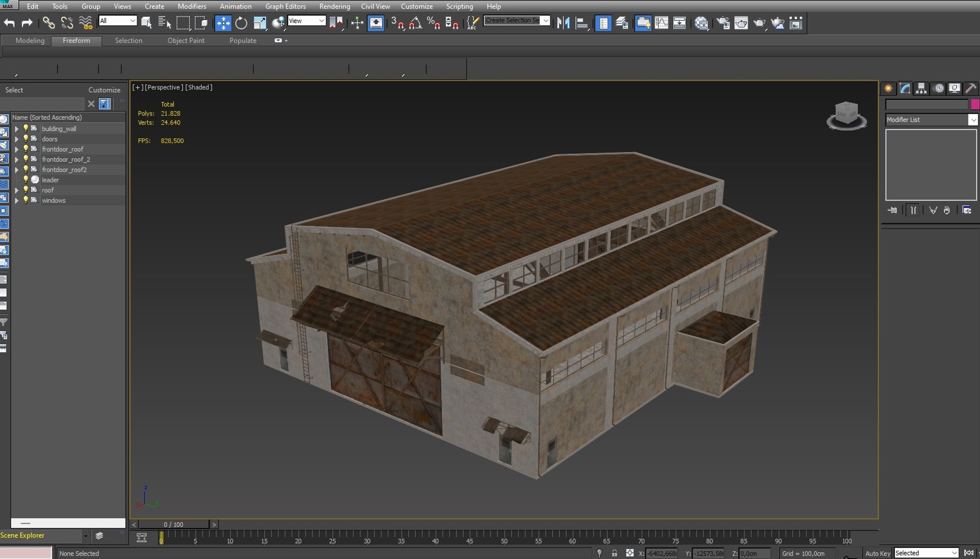980x559 pixels.
Task: Toggle the Spinner Snap icon
Action: pyautogui.click(x=452, y=23)
